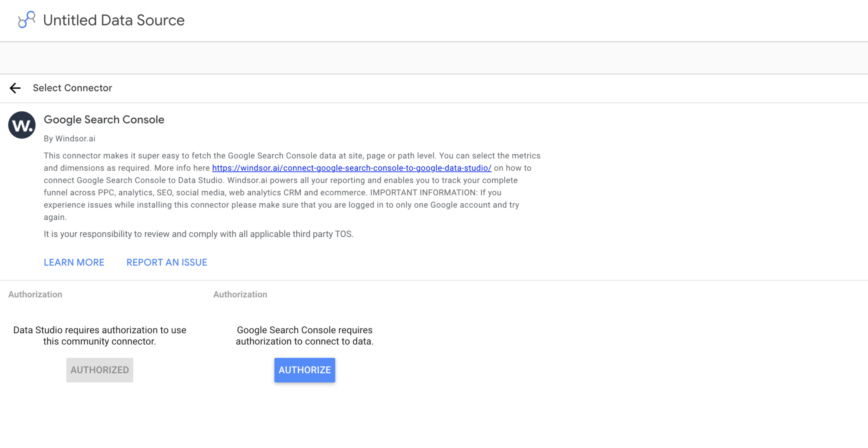Click the Authorization label above the Data Studio message

[35, 295]
